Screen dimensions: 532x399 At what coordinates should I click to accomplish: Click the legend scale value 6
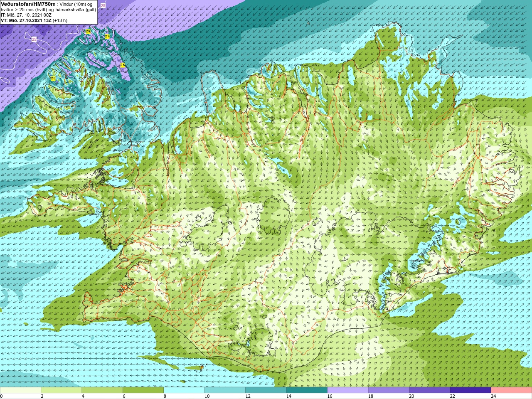click(x=124, y=396)
